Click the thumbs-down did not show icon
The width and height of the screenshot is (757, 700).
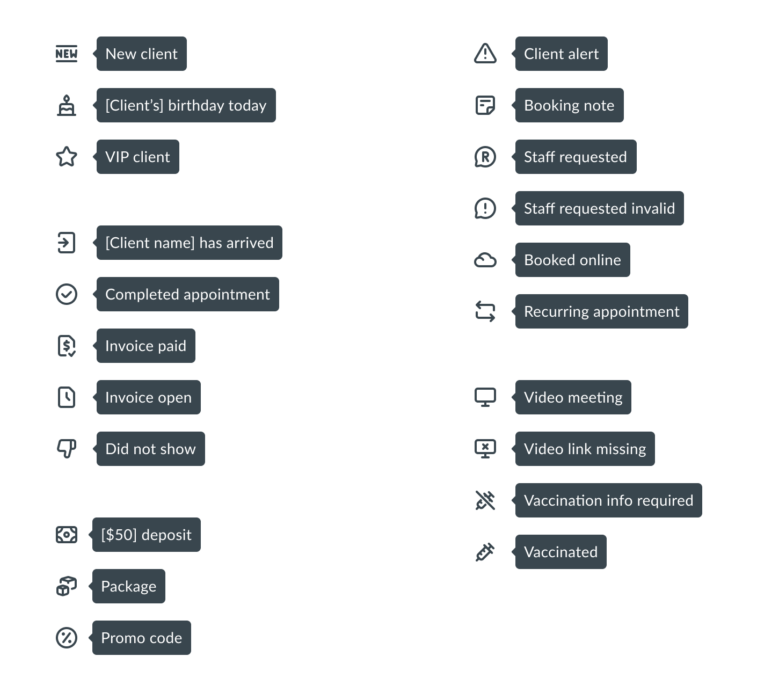(67, 449)
